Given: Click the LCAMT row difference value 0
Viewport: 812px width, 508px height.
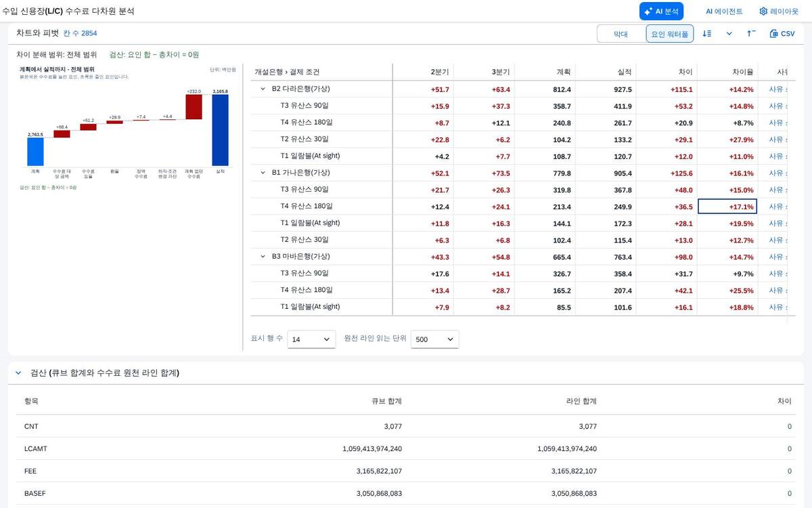Looking at the screenshot, I should click(x=789, y=448).
